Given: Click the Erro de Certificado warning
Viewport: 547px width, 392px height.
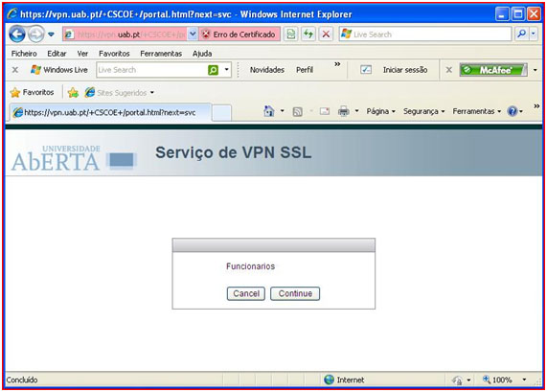Looking at the screenshot, I should pos(239,35).
